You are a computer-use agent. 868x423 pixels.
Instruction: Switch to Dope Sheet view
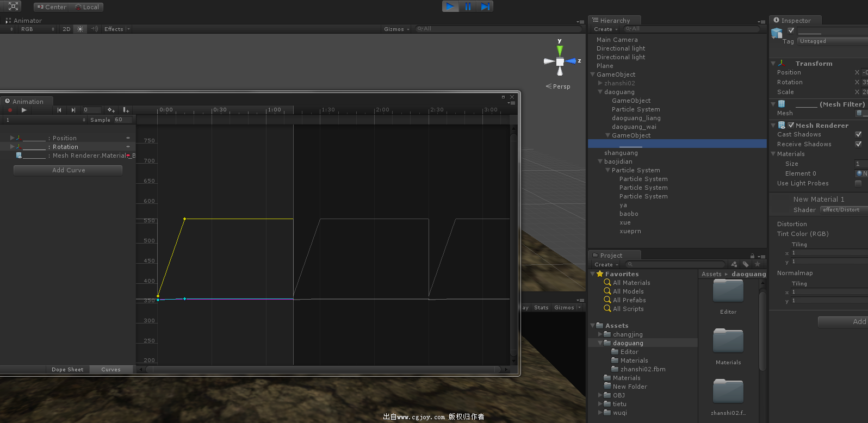67,370
